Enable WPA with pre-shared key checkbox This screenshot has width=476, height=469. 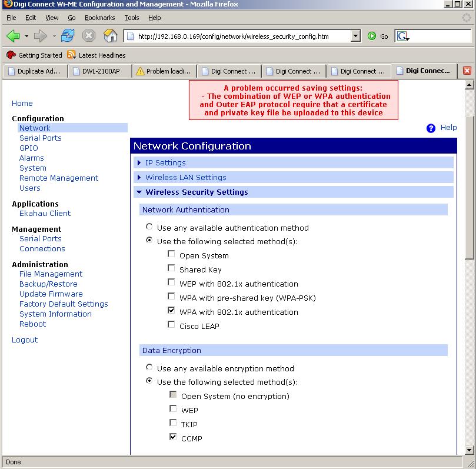[x=172, y=297]
